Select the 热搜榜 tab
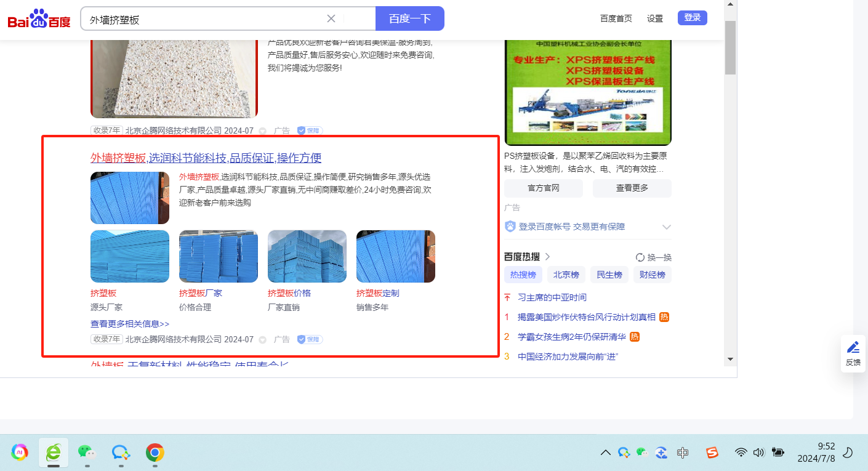The height and width of the screenshot is (471, 868). (x=523, y=275)
